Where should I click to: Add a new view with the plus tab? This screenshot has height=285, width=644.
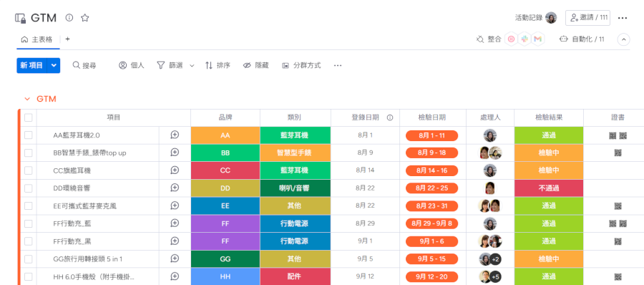[x=67, y=39]
